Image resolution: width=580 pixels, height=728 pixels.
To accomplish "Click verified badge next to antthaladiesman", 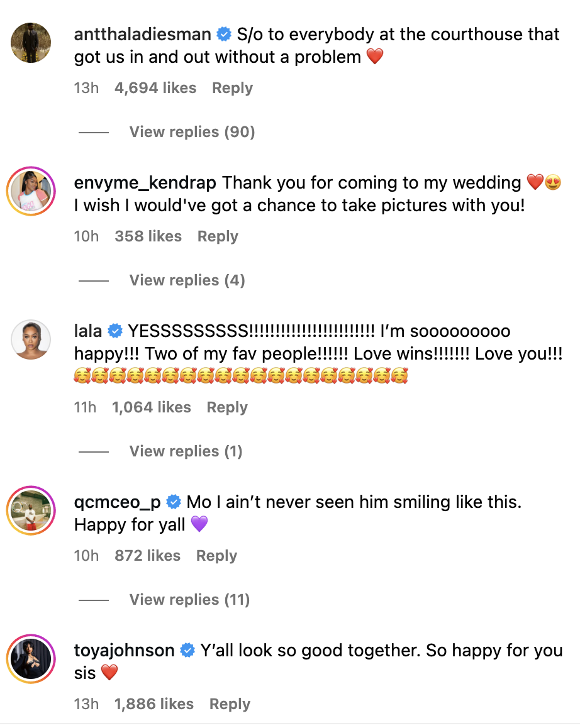I will [x=224, y=35].
